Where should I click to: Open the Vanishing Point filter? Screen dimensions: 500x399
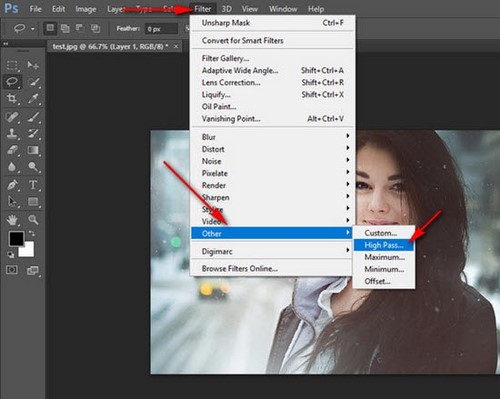click(273, 119)
